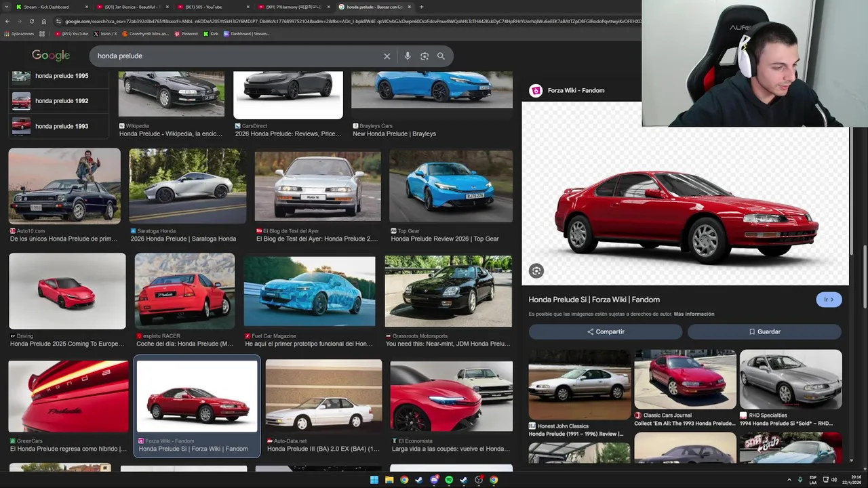Screen dimensions: 868x488
Task: Open the ESP LAA keyboard language indicator
Action: [x=813, y=480]
